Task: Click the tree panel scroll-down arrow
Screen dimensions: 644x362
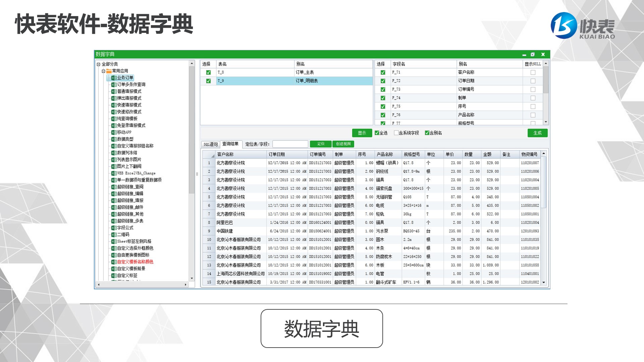Action: point(192,278)
